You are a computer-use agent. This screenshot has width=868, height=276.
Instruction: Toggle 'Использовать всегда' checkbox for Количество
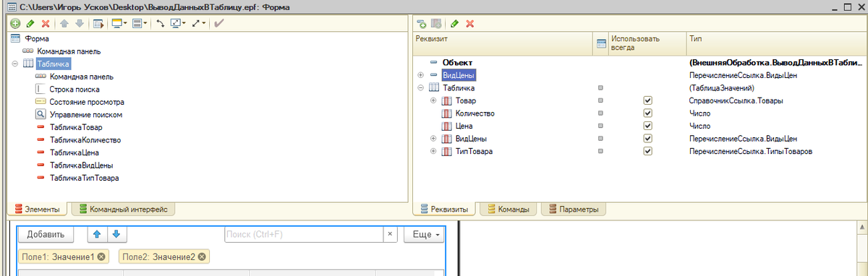tap(647, 113)
